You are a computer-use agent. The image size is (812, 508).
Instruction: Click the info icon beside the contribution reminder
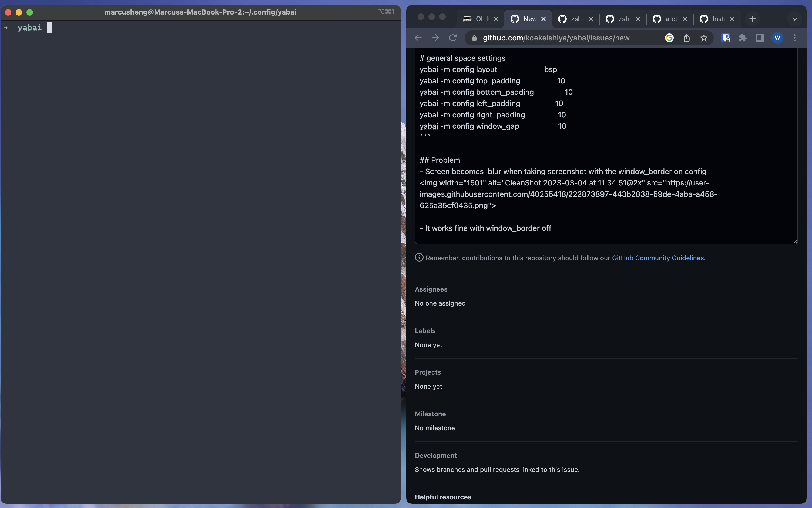click(419, 257)
